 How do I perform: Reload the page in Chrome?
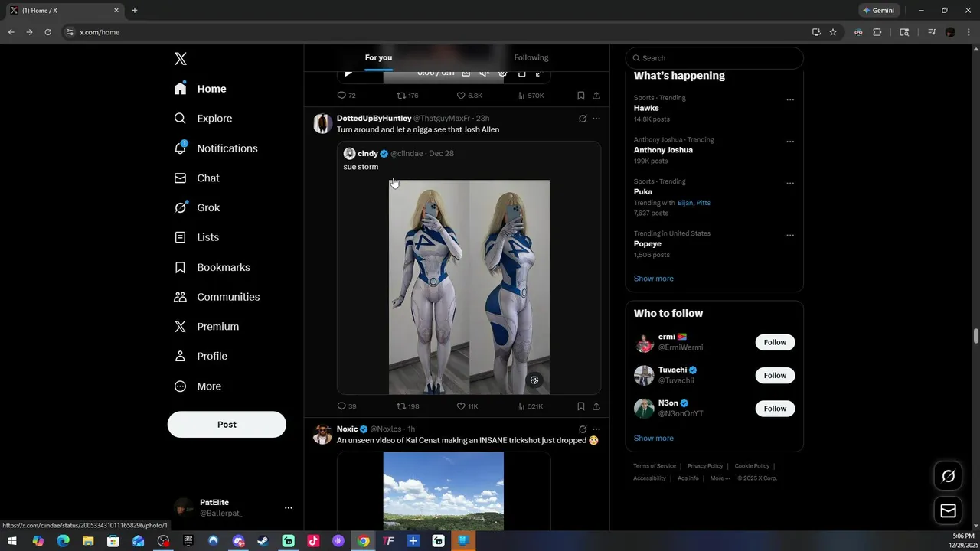click(x=47, y=32)
